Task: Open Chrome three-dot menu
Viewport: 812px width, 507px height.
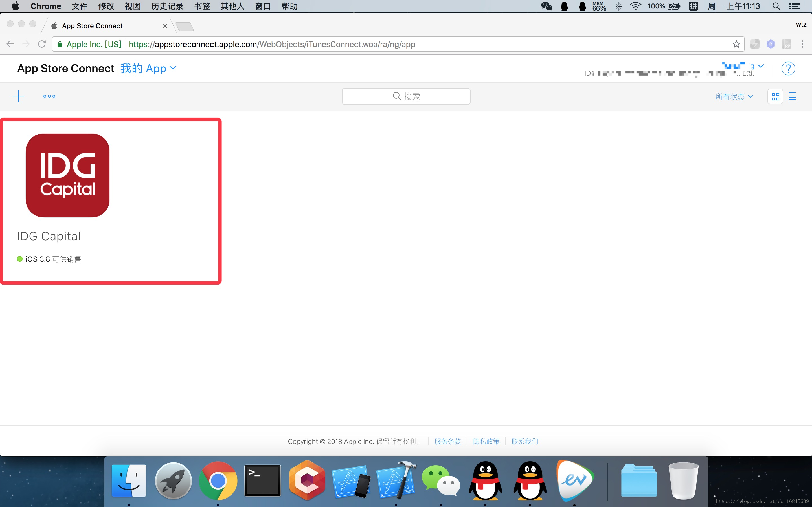Action: pos(802,44)
